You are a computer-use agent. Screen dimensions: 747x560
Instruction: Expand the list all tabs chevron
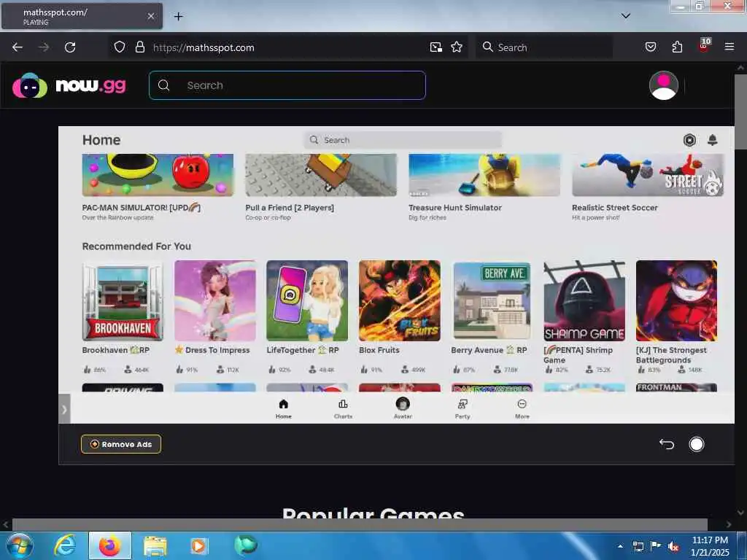click(625, 16)
